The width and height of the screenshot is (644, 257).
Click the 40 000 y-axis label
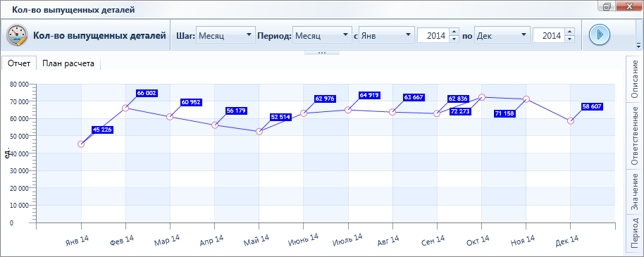pos(18,153)
